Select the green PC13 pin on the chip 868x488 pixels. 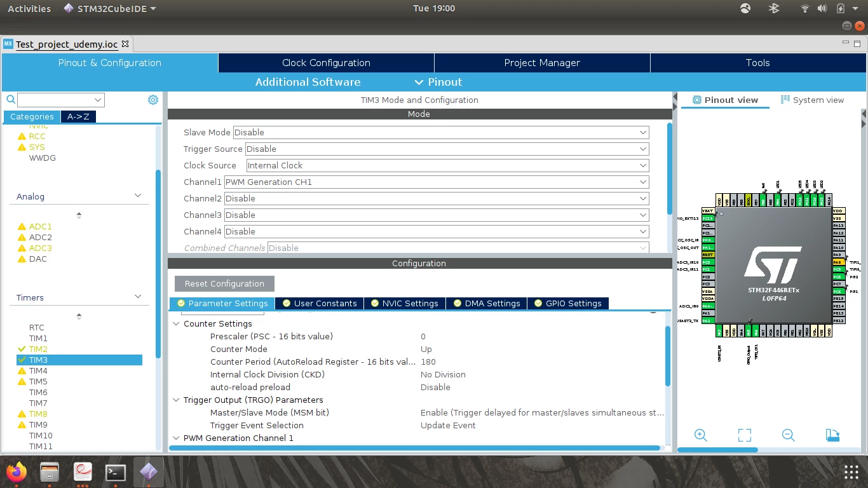tap(708, 218)
